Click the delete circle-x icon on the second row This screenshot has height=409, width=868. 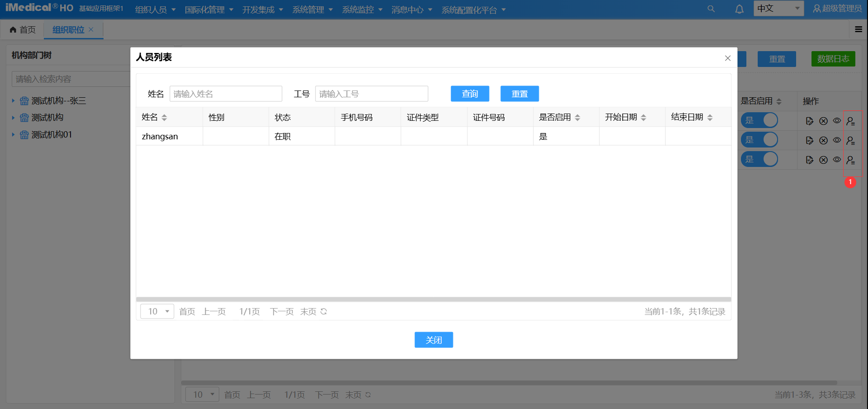click(824, 140)
